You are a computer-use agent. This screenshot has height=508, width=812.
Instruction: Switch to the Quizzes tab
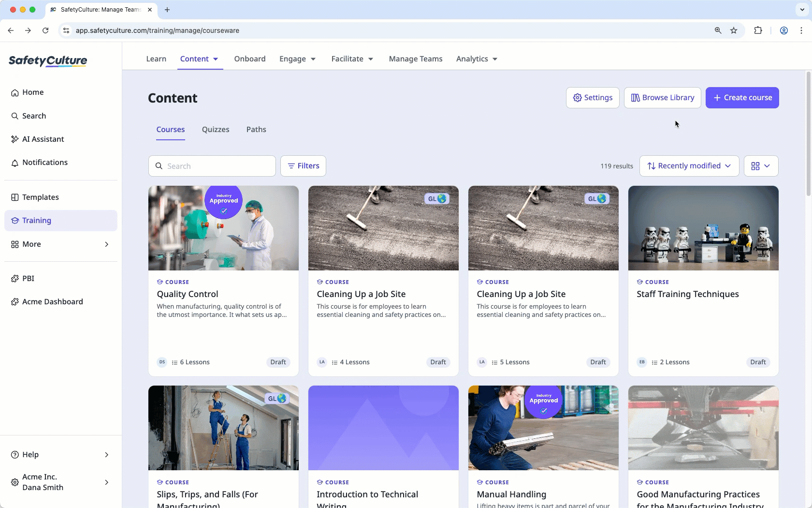click(216, 130)
